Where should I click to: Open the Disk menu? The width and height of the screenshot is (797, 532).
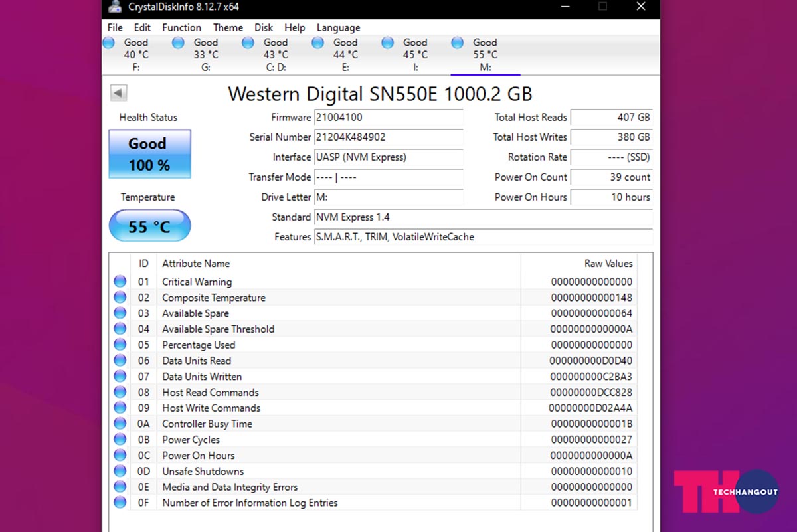[x=264, y=27]
